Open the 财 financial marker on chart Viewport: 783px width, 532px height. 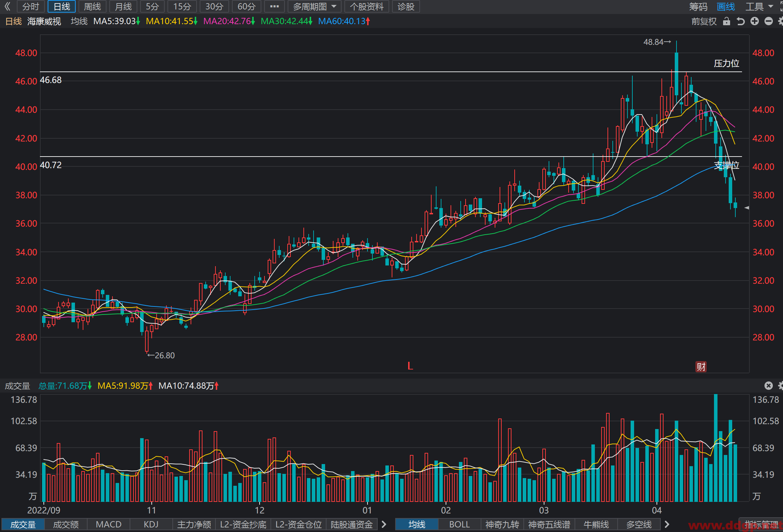(x=701, y=367)
